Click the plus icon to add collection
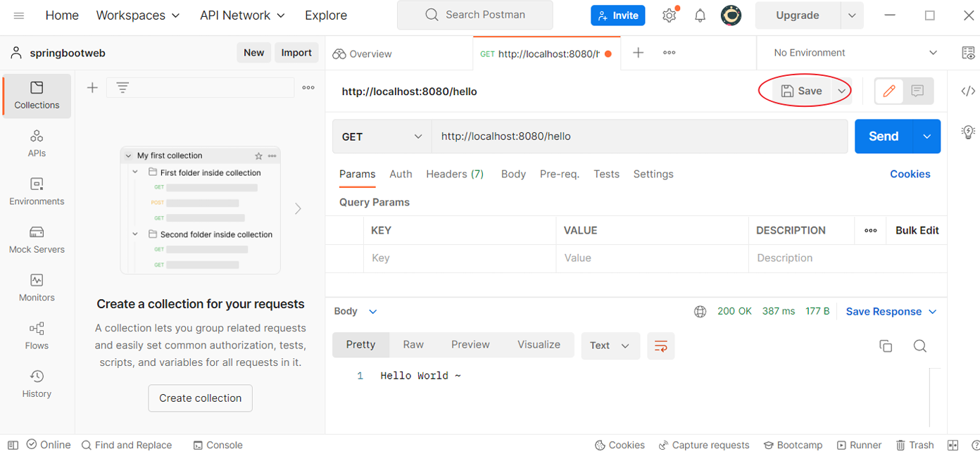The width and height of the screenshot is (980, 468). point(92,87)
